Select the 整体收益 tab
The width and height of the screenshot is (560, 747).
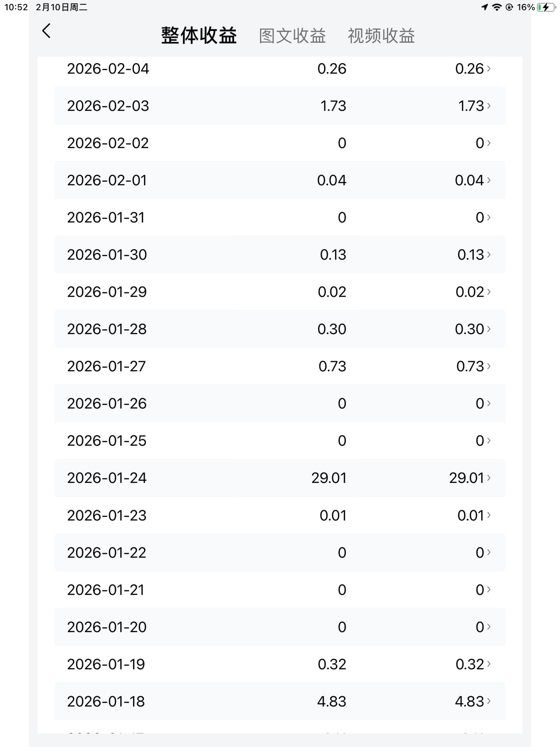point(199,35)
